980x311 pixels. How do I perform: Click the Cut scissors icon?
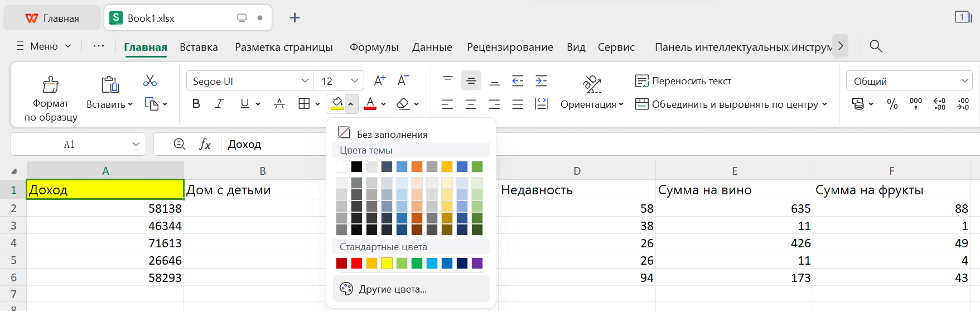[149, 81]
